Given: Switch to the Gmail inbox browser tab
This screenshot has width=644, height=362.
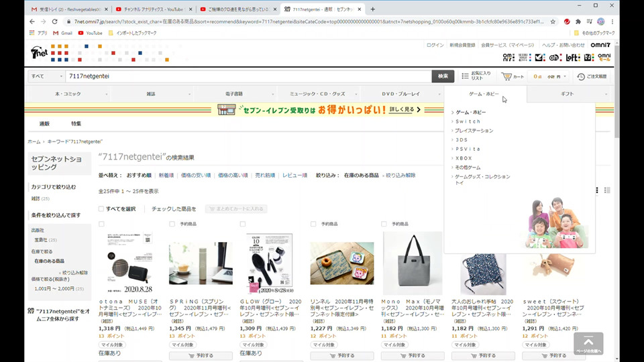Looking at the screenshot, I should click(70, 9).
